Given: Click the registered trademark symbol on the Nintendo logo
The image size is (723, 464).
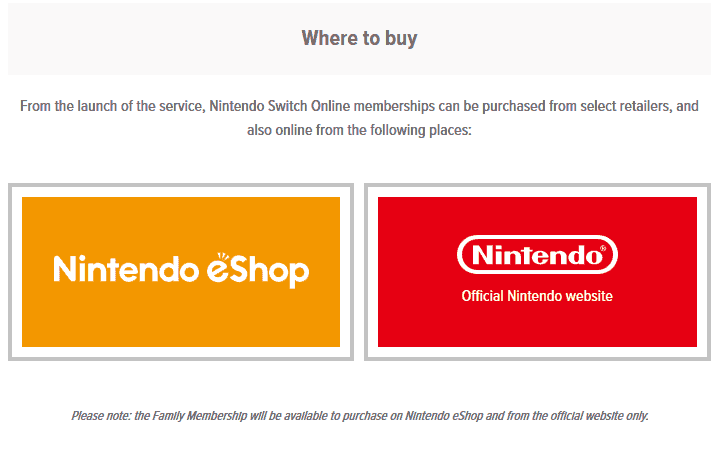Looking at the screenshot, I should point(603,249).
